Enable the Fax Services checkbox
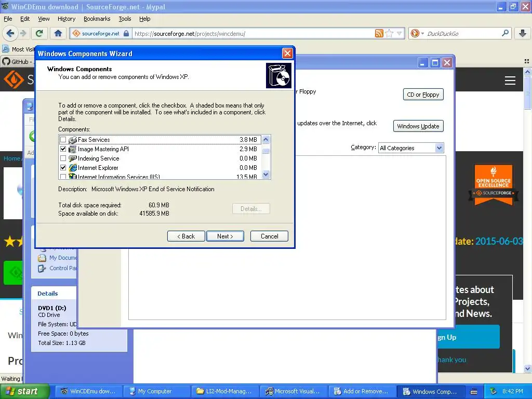 (x=63, y=139)
